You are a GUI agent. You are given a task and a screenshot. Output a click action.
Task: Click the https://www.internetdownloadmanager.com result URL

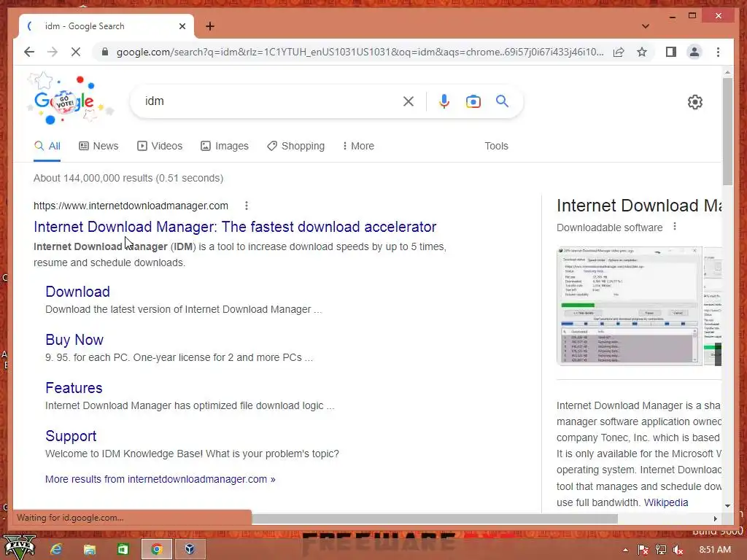(131, 206)
